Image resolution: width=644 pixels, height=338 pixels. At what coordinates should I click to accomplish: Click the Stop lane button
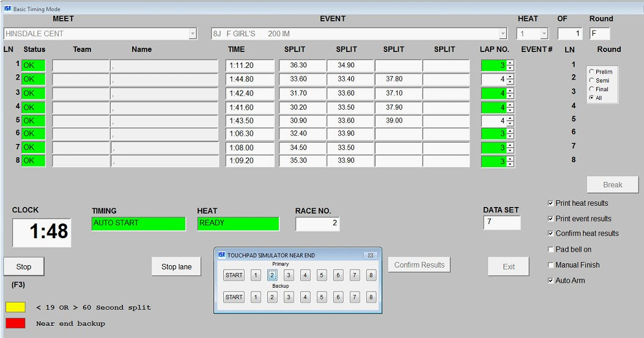176,267
